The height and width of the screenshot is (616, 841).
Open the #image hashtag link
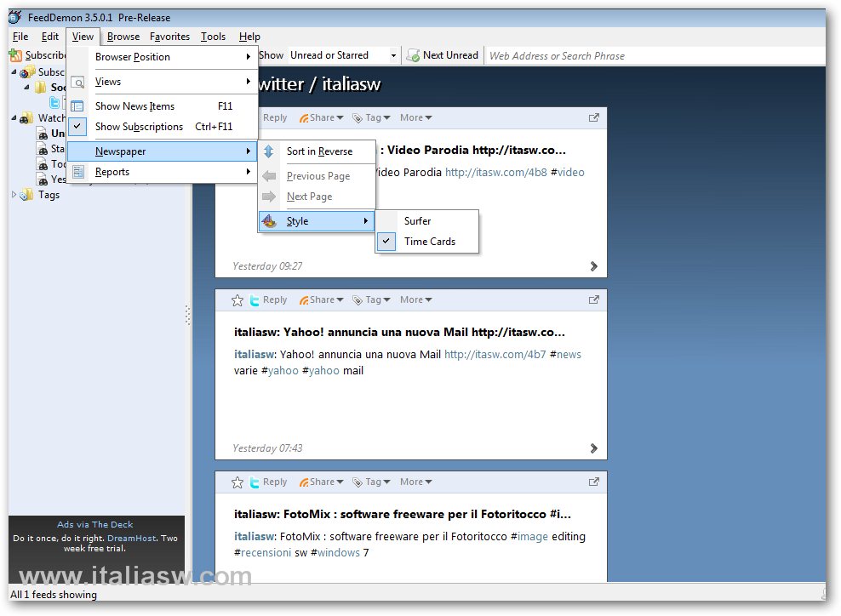tap(532, 536)
